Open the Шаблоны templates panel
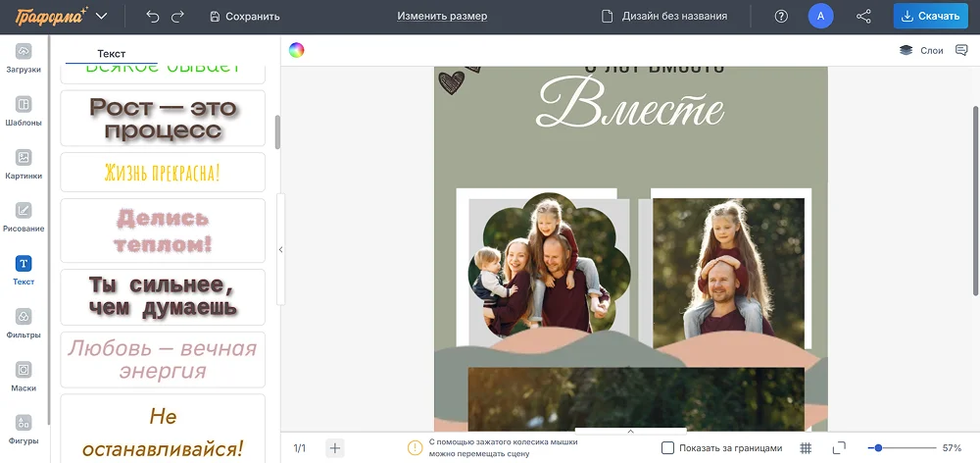 tap(24, 112)
